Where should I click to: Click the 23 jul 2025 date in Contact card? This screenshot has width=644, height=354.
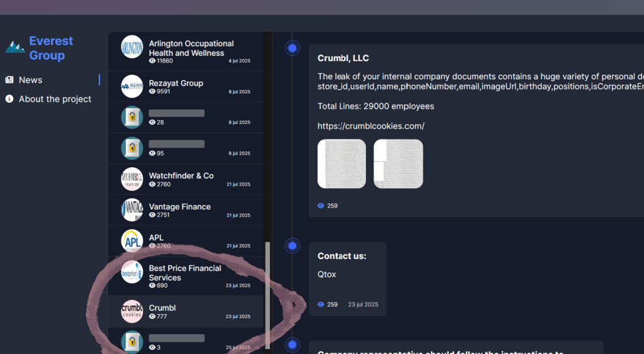pyautogui.click(x=363, y=304)
